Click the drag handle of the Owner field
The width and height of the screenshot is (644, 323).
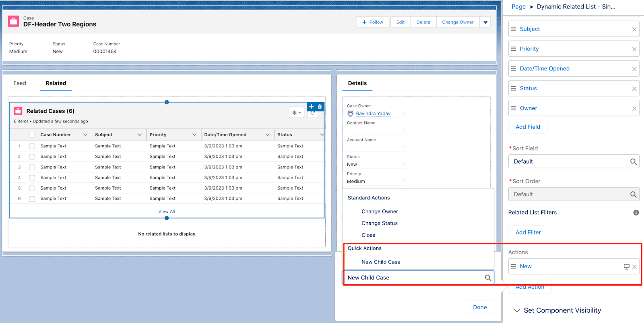[x=514, y=108]
